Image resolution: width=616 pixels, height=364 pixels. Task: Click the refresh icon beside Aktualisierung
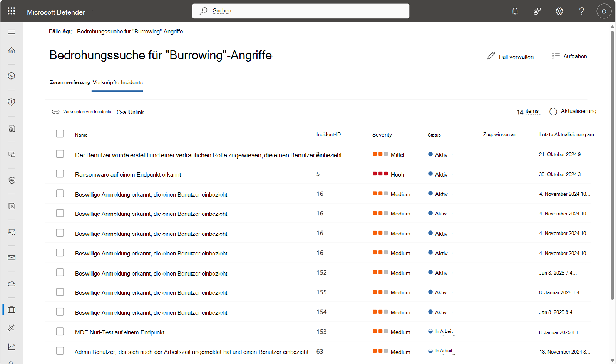[x=553, y=112]
